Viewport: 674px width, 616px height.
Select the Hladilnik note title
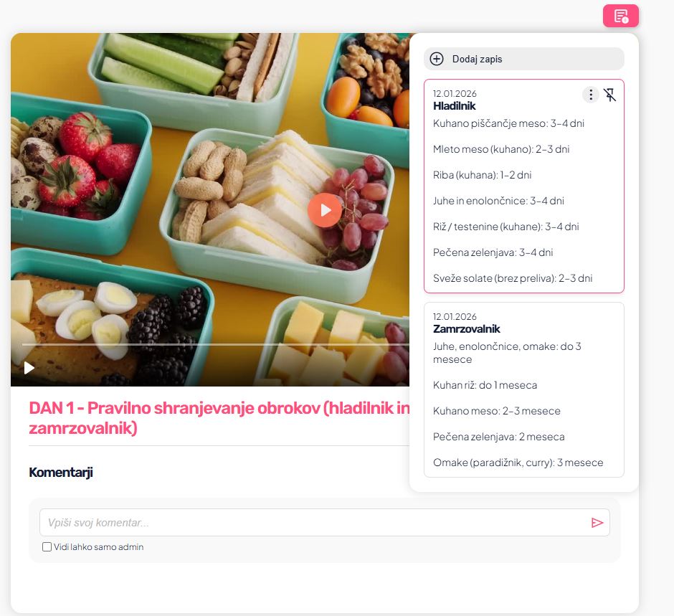pyautogui.click(x=455, y=105)
